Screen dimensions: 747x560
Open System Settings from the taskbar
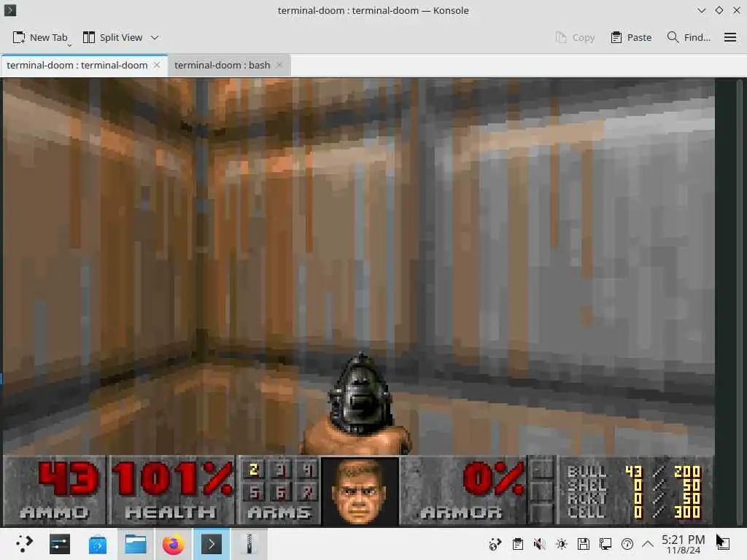click(x=60, y=544)
